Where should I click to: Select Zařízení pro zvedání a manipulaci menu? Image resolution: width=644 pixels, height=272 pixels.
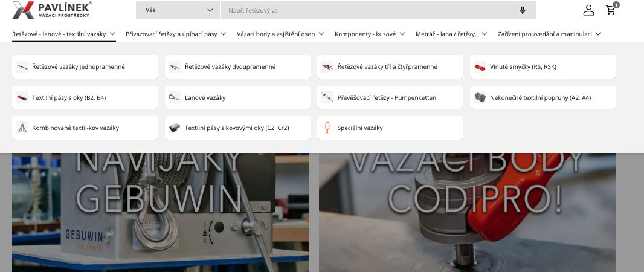point(544,34)
